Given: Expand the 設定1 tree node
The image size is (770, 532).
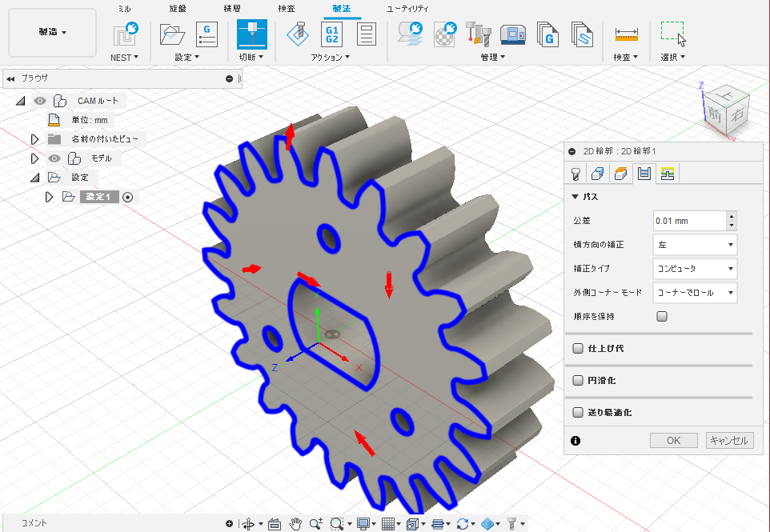Looking at the screenshot, I should pyautogui.click(x=49, y=197).
